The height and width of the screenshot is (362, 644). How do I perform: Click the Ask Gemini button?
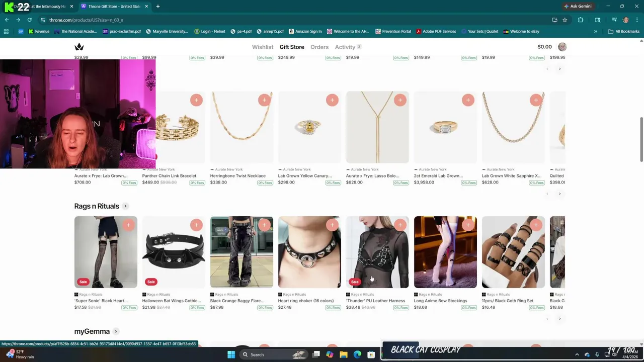[578, 6]
